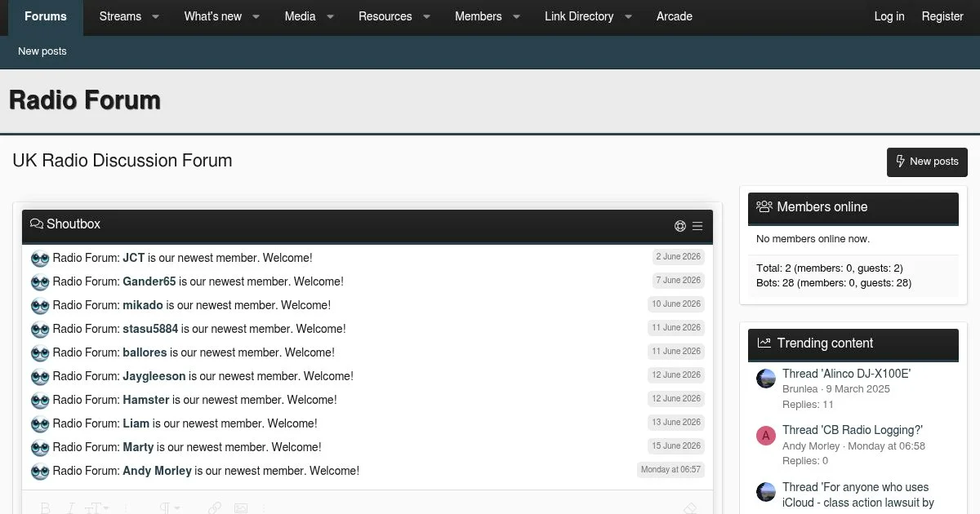The height and width of the screenshot is (514, 980).
Task: Click Brunlea's avatar on Alinco DJ-X100E thread
Action: click(766, 379)
